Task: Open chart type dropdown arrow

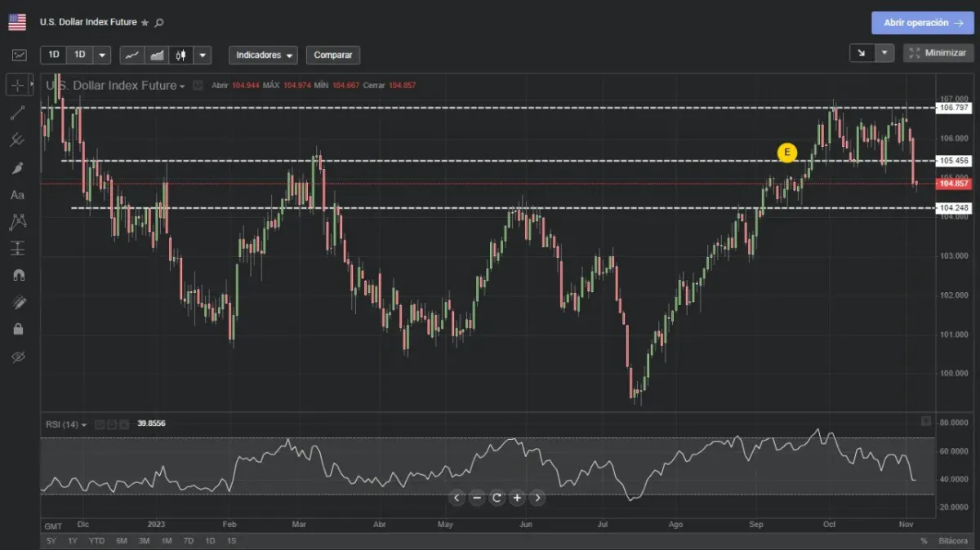Action: click(202, 55)
